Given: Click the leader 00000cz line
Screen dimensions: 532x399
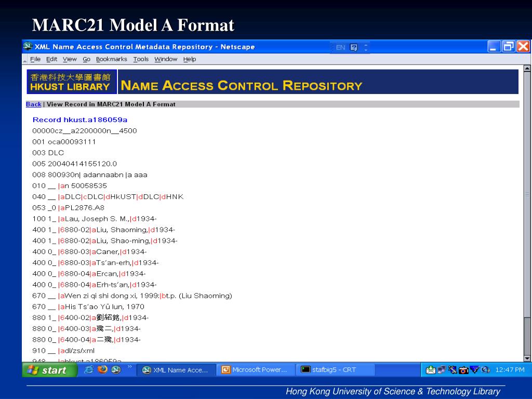Looking at the screenshot, I should (x=85, y=131).
